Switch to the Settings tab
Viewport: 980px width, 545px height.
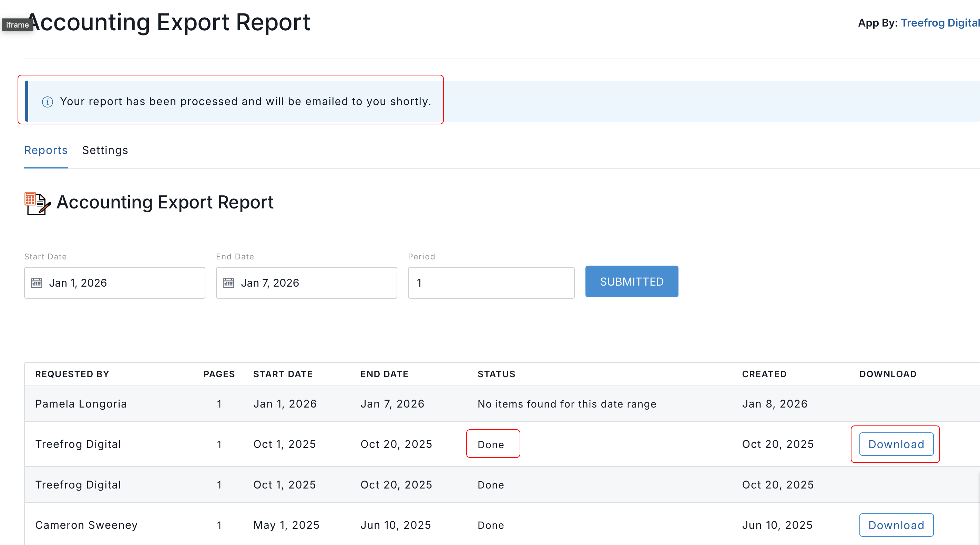pos(105,150)
